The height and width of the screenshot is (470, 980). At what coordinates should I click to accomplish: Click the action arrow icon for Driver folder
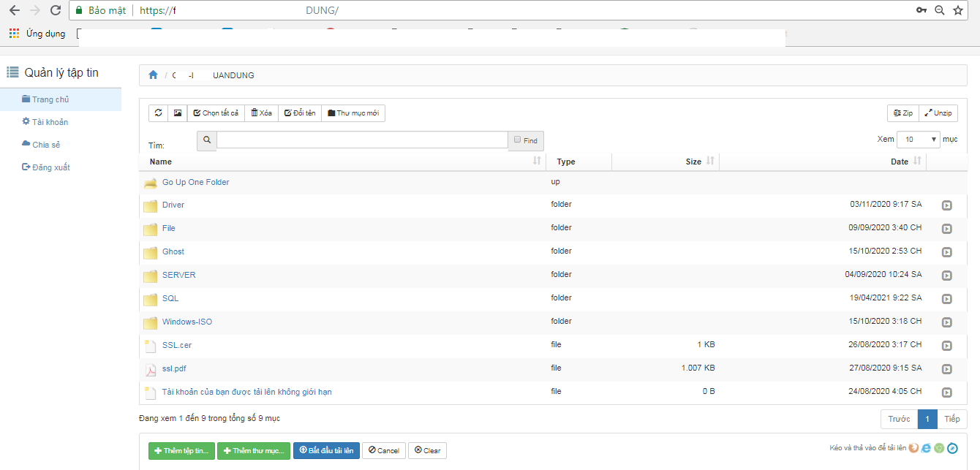[x=946, y=205]
